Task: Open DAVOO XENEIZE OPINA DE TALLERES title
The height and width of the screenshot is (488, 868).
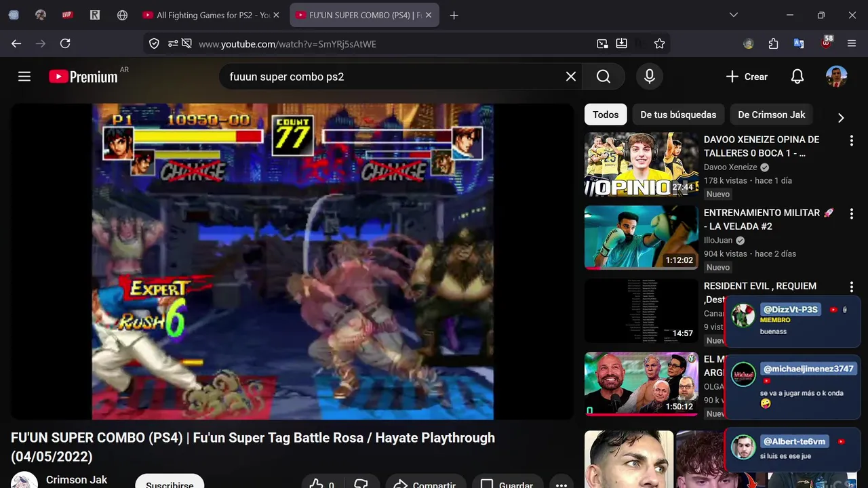Action: click(762, 146)
